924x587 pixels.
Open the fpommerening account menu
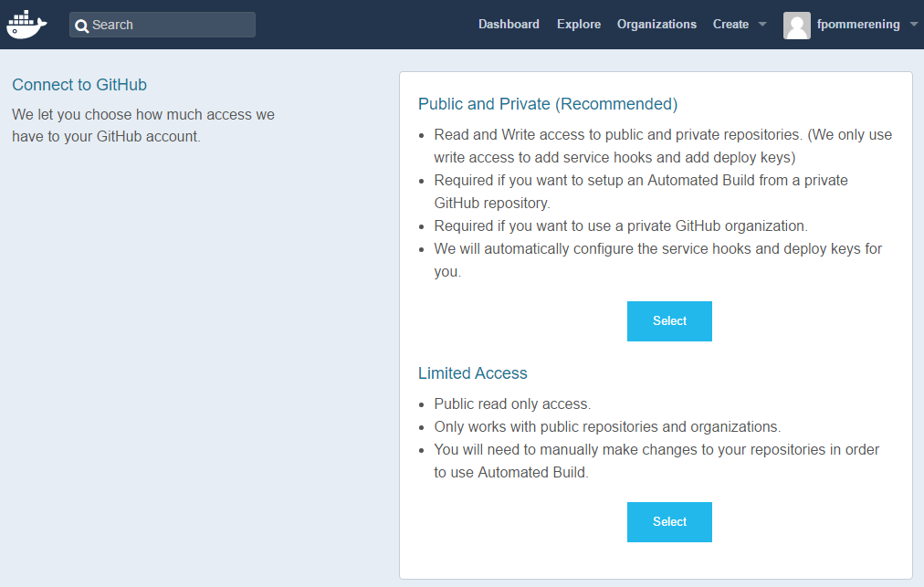coord(858,24)
